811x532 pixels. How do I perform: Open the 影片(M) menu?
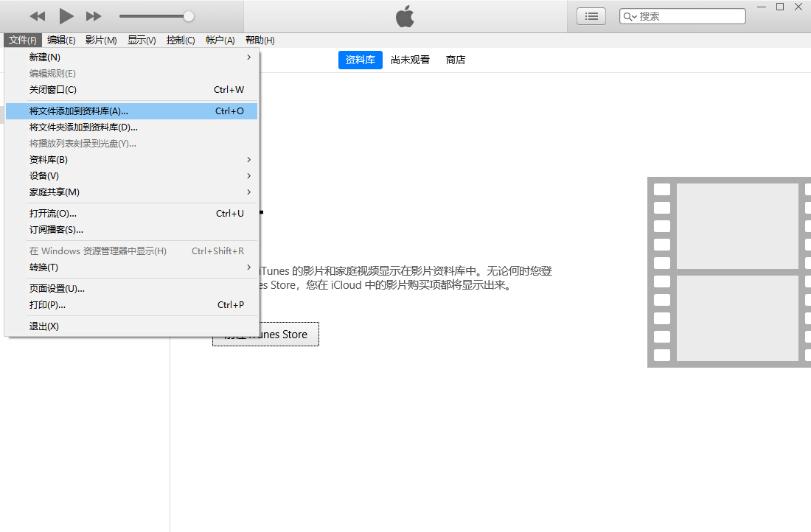point(101,40)
